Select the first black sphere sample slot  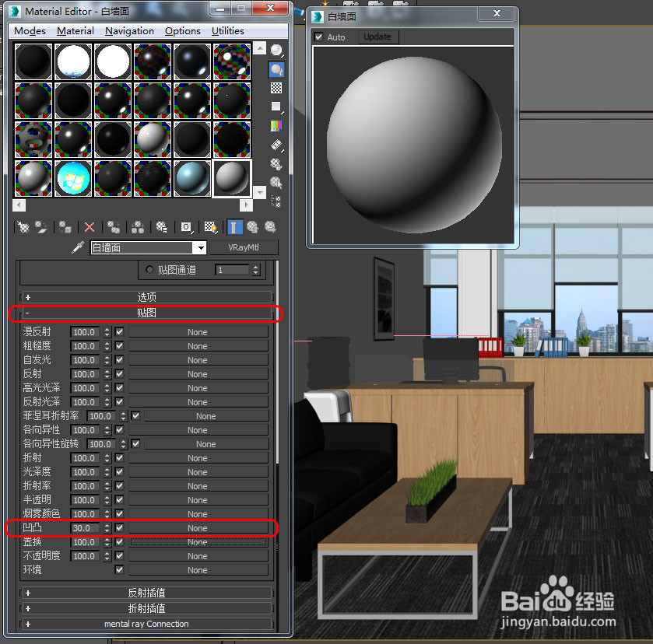coord(33,61)
